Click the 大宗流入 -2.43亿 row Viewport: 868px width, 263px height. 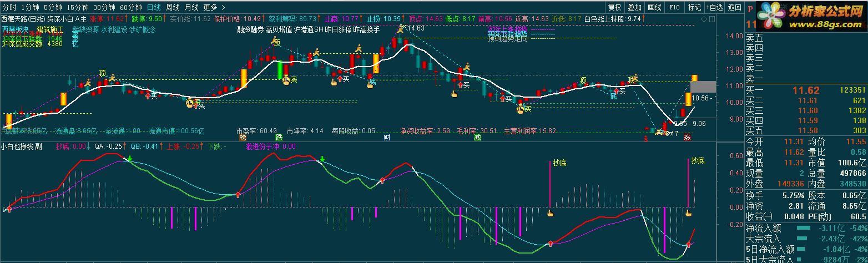point(806,238)
